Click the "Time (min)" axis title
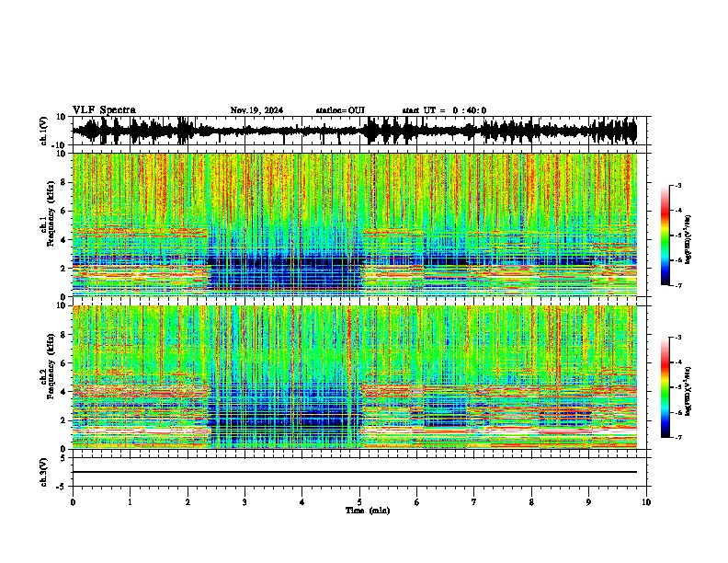Screen dimensions: 728x563 pyautogui.click(x=368, y=511)
